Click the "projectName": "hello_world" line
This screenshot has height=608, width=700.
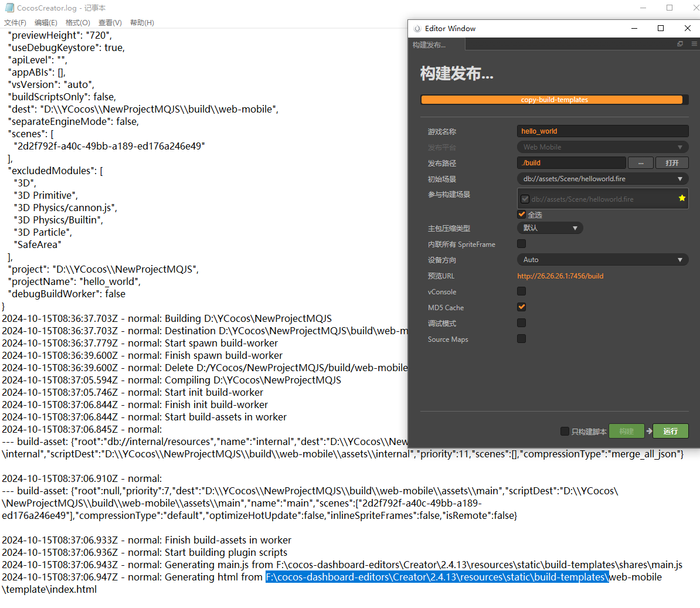74,281
